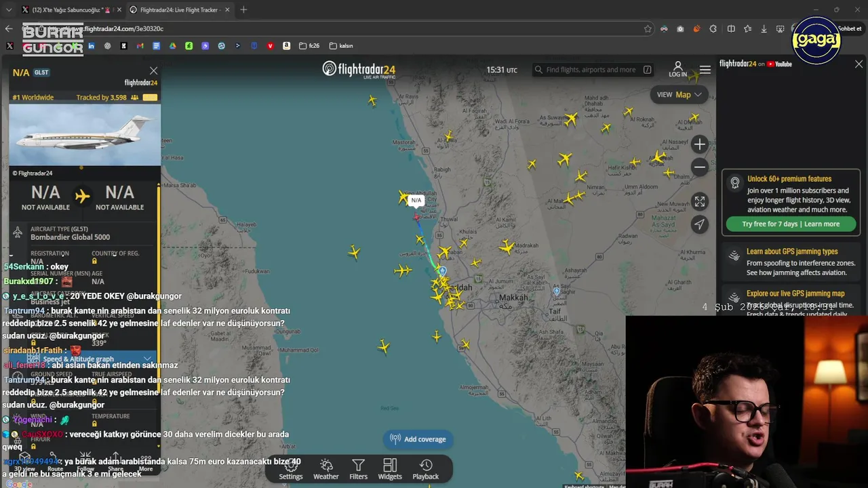The width and height of the screenshot is (868, 488).
Task: Open the tab search dropdown arrow
Action: pos(9,9)
